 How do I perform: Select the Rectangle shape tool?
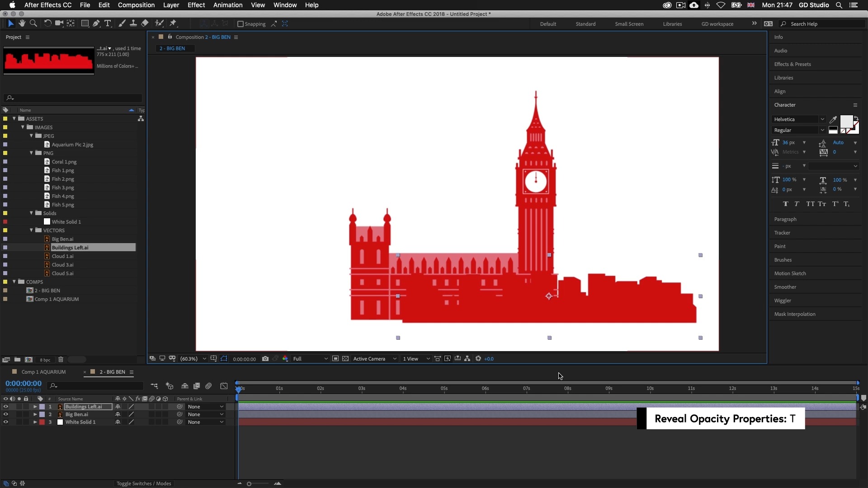coord(85,23)
